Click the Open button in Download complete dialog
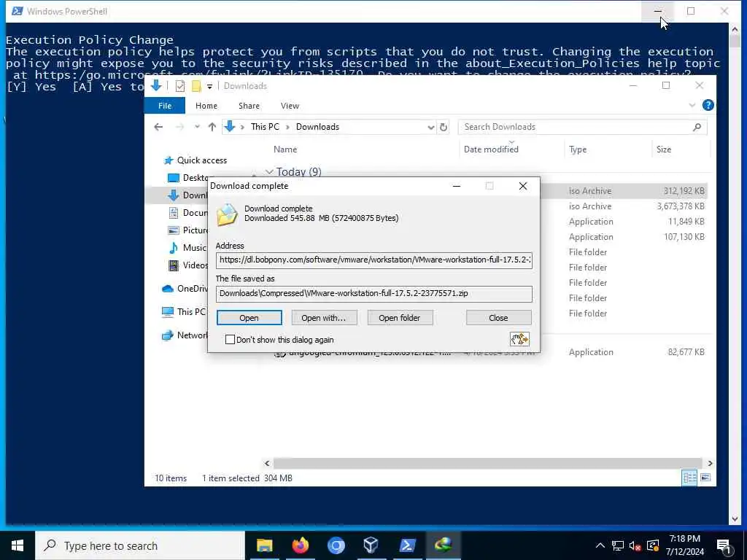Screen dimensions: 747x560 coord(249,318)
